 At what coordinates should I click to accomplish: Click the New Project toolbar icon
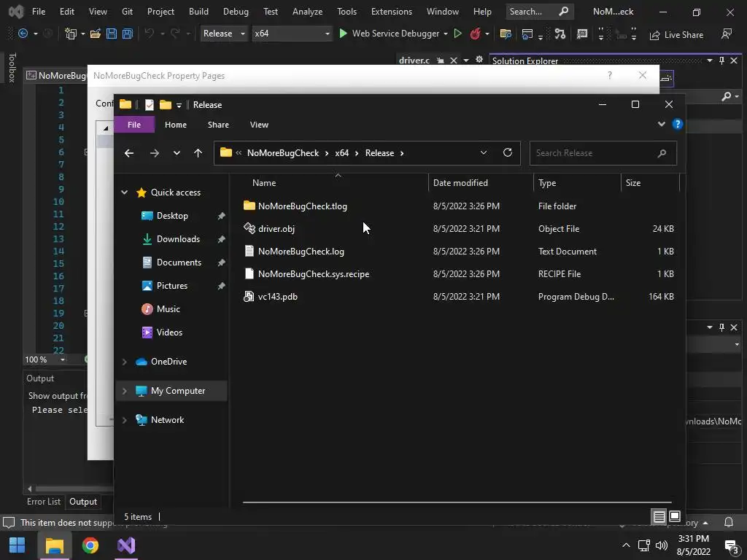pos(71,34)
